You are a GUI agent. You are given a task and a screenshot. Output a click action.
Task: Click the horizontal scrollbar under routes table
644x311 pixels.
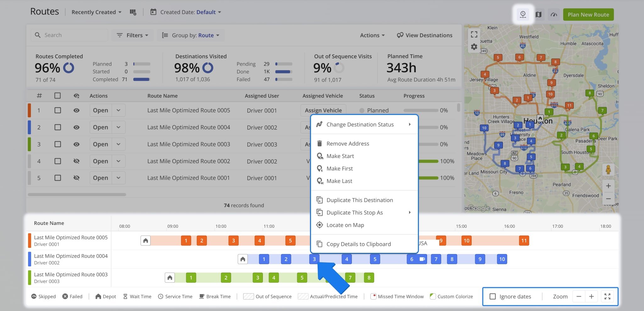coord(77,194)
